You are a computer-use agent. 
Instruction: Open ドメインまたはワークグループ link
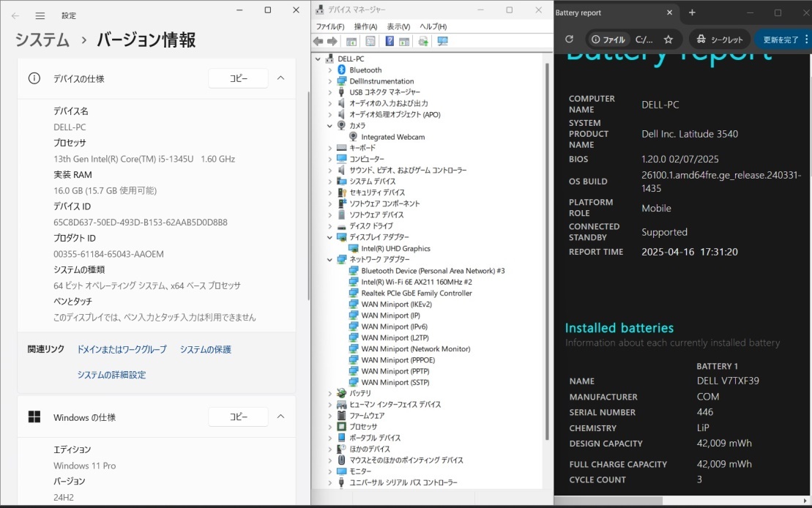122,350
